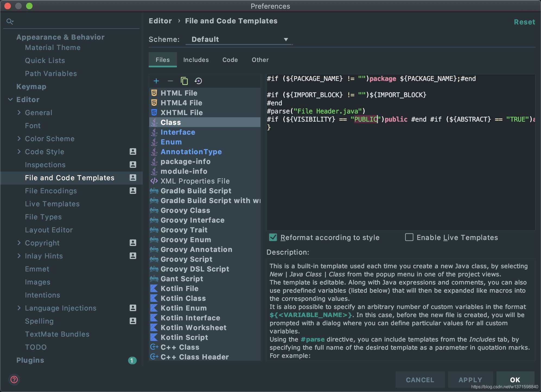Click the Reset link

tap(524, 22)
